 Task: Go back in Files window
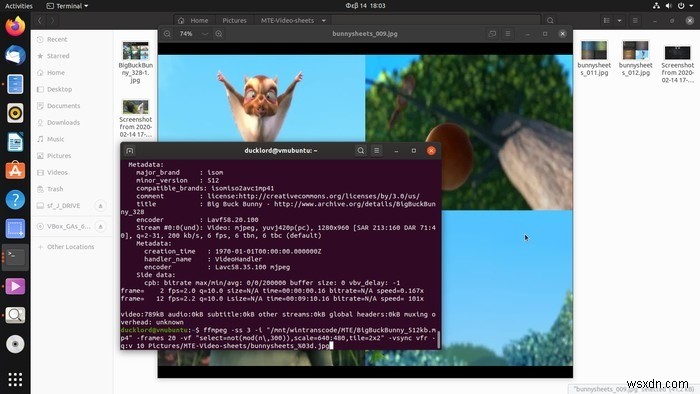40,21
